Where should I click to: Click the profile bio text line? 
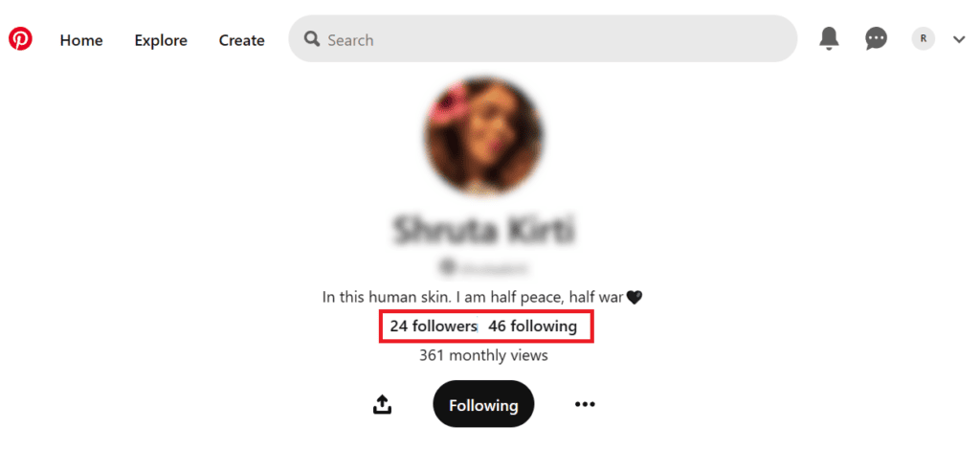(482, 297)
